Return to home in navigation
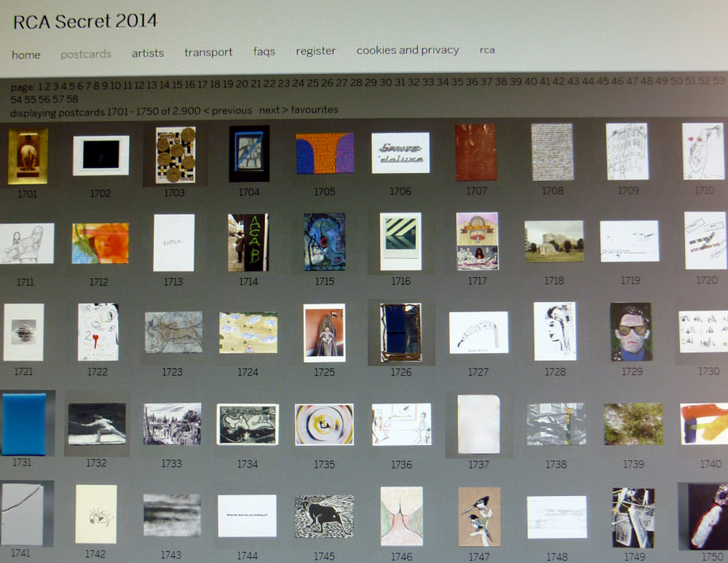Image resolution: width=728 pixels, height=563 pixels. click(x=26, y=55)
